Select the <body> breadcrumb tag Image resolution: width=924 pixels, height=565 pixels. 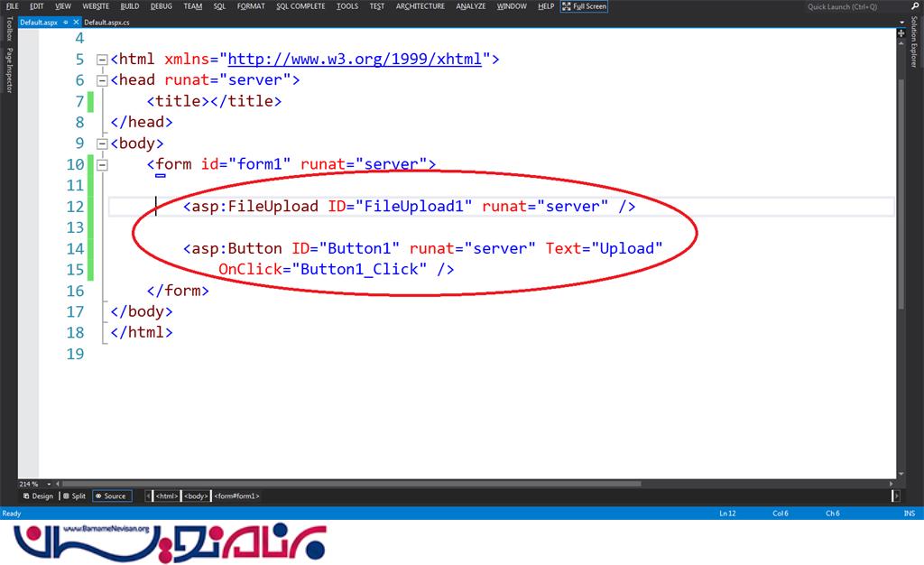click(196, 496)
